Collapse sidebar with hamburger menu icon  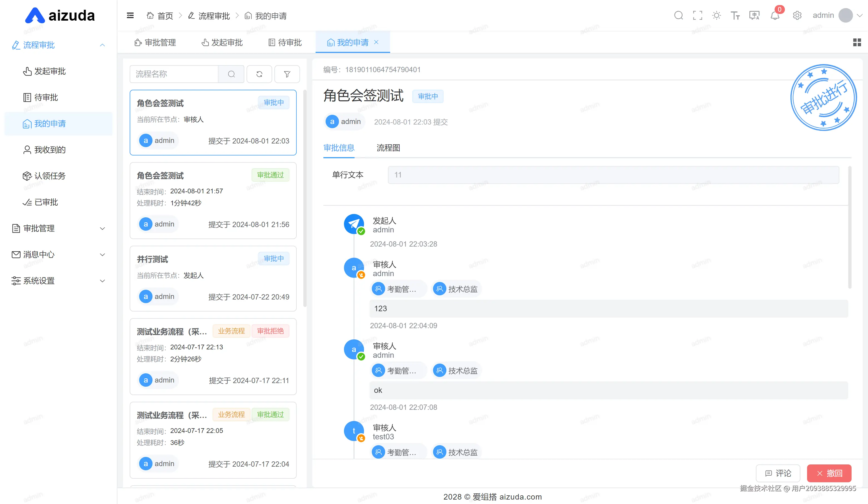[130, 16]
